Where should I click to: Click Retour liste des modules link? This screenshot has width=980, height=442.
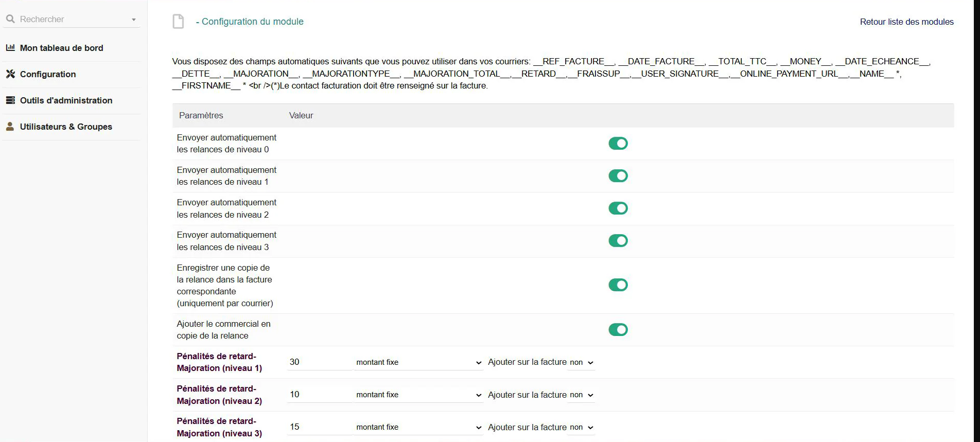[x=906, y=22]
